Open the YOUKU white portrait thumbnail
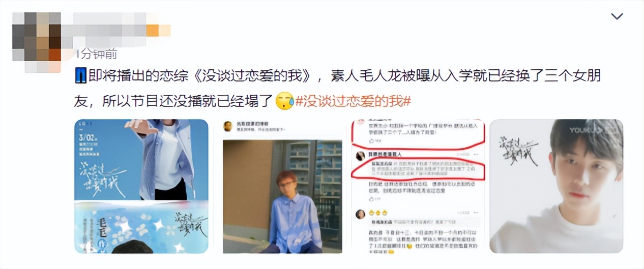The image size is (644, 269). point(556,186)
